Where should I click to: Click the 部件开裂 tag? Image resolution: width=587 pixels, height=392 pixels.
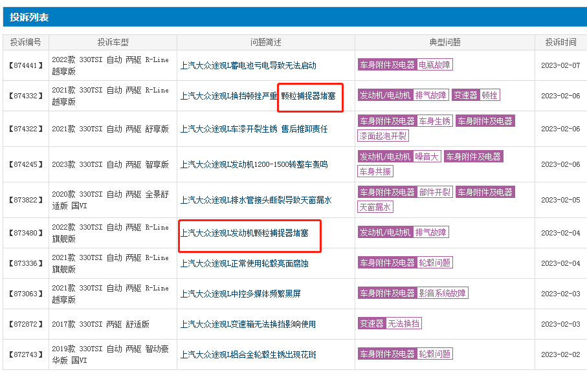[x=434, y=192]
